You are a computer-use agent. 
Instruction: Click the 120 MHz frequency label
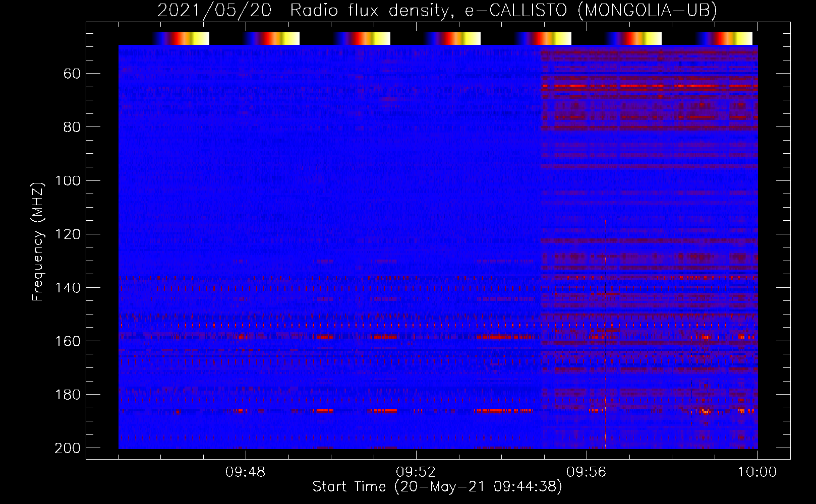pos(68,234)
